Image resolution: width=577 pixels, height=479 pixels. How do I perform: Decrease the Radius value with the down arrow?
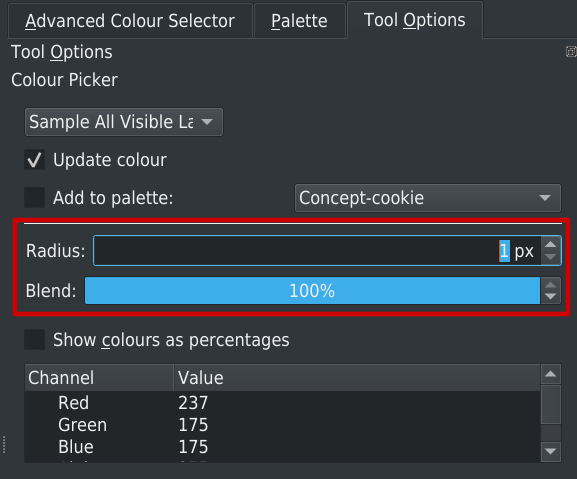click(x=551, y=258)
